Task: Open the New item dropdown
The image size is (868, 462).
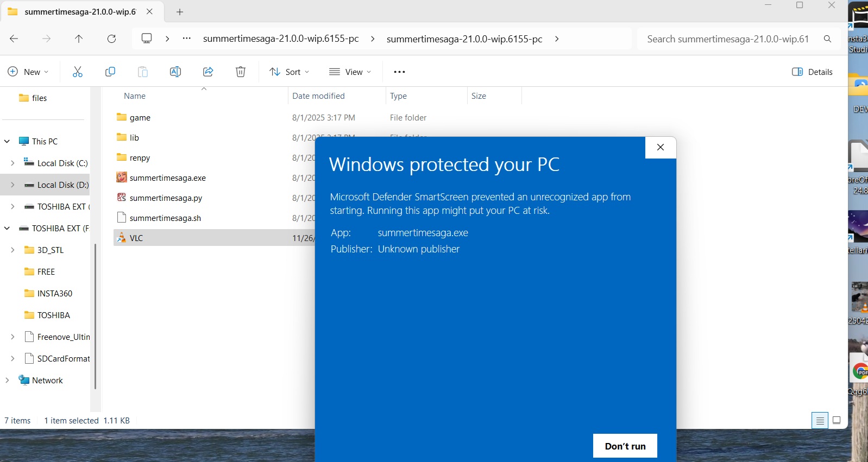Action: point(28,72)
